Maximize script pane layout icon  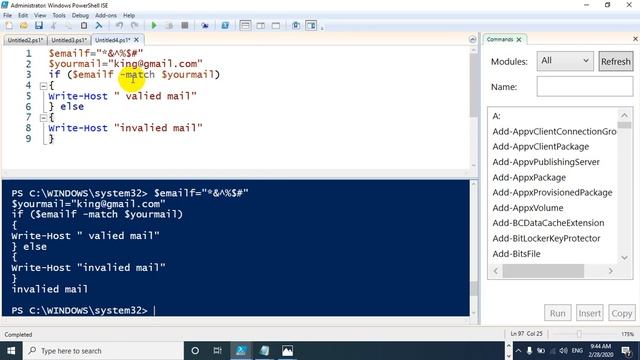276,25
